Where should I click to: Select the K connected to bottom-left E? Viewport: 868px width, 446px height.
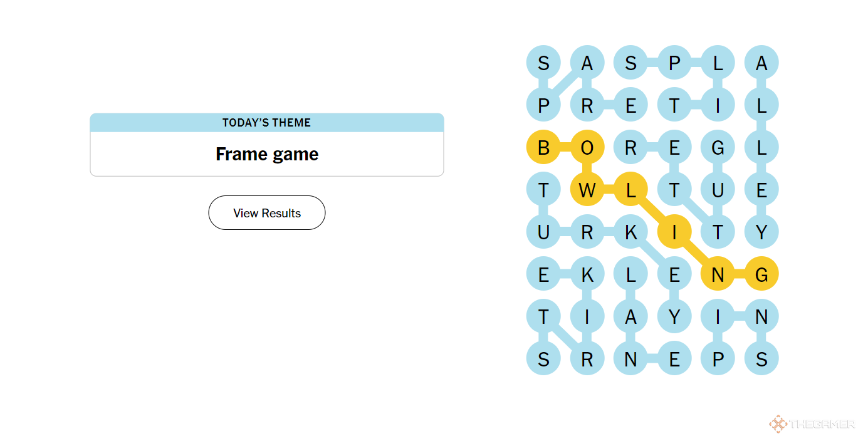click(x=587, y=274)
